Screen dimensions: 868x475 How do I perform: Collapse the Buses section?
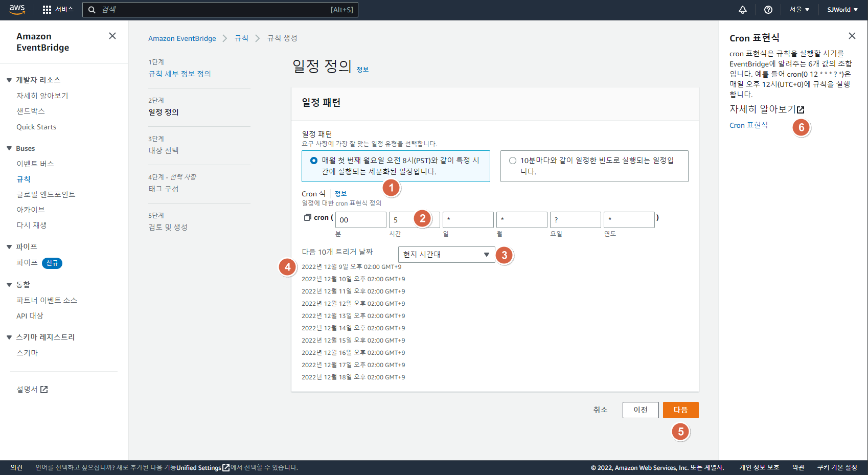coord(9,149)
